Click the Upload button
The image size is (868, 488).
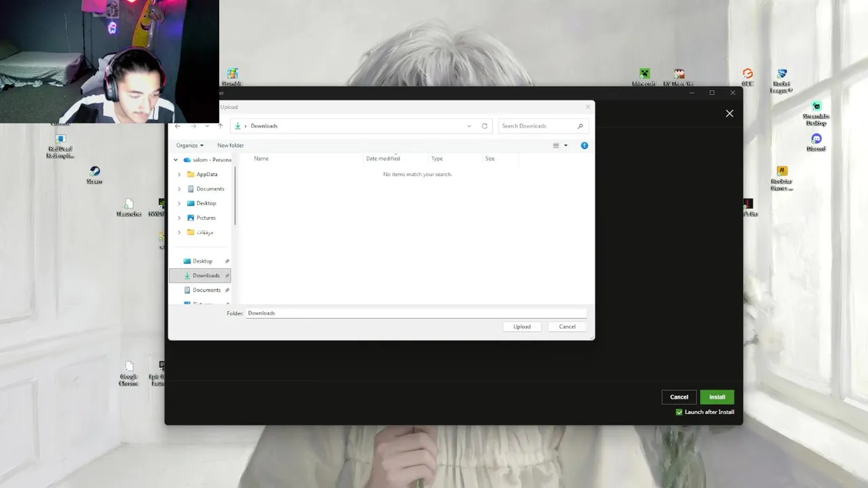click(x=521, y=327)
